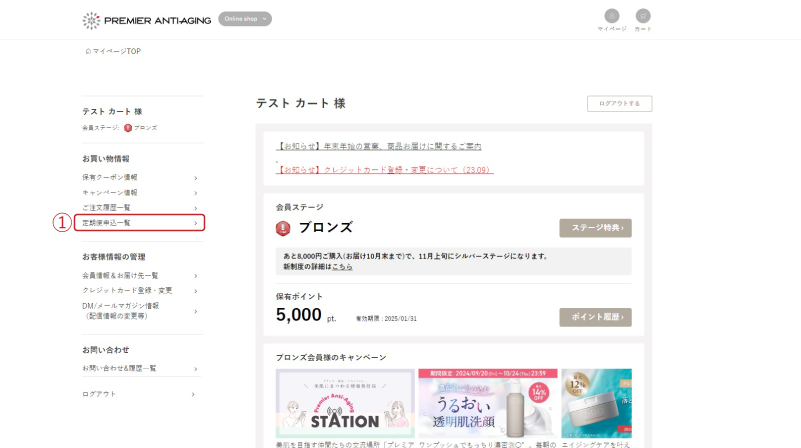Click the ログアウトする button
801x448 pixels.
tap(619, 104)
